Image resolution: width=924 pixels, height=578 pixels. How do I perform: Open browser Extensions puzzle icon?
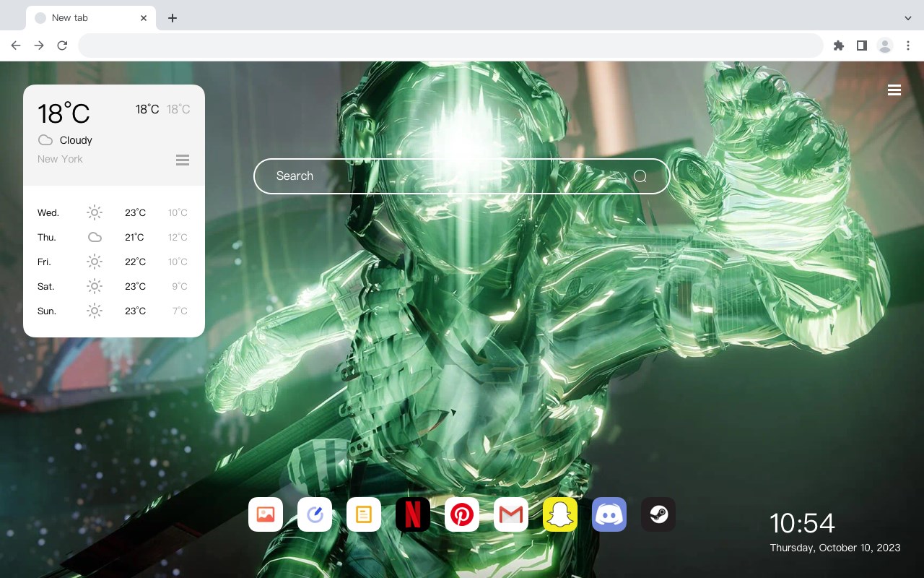point(838,46)
